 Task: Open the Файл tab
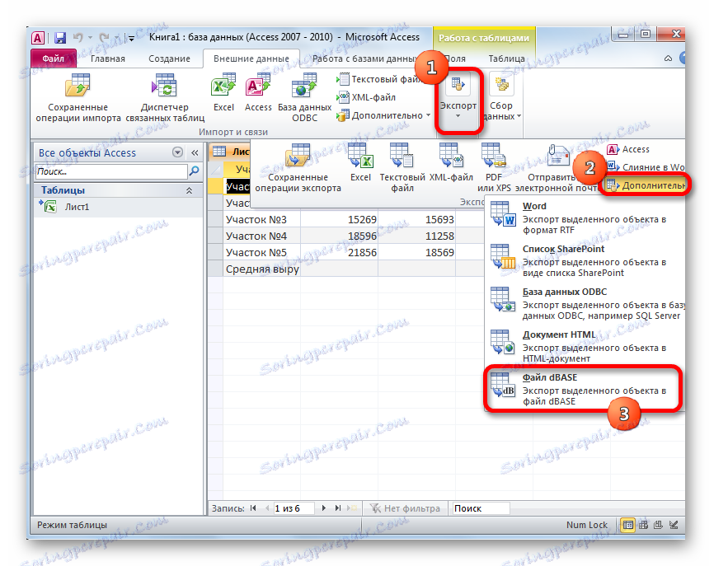pos(54,58)
